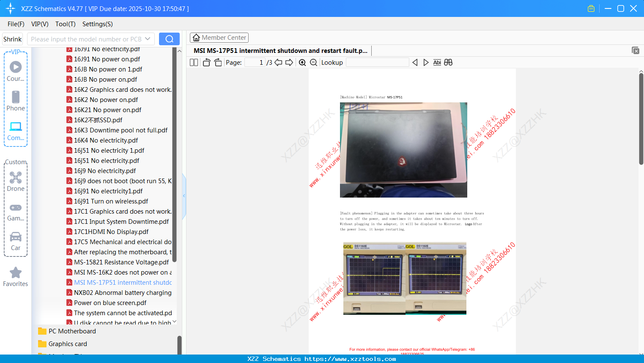The height and width of the screenshot is (363, 644).
Task: Open 16JB No power on.pdf
Action: (x=105, y=80)
